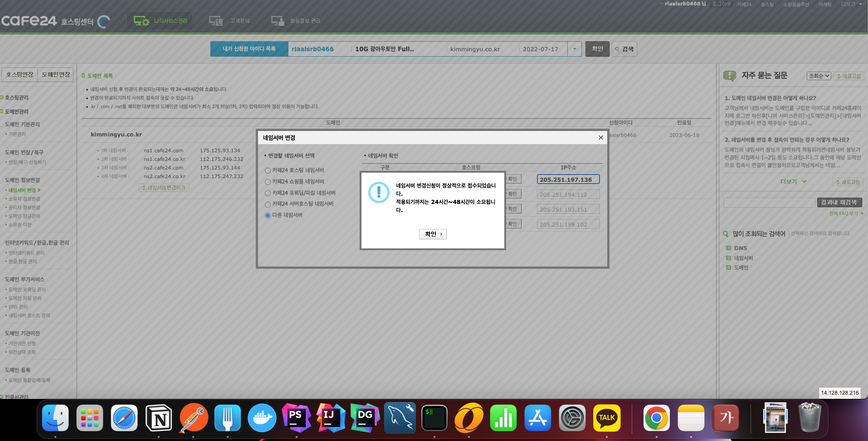Open the red 가 dictionary app icon
This screenshot has height=441, width=868.
(x=726, y=418)
